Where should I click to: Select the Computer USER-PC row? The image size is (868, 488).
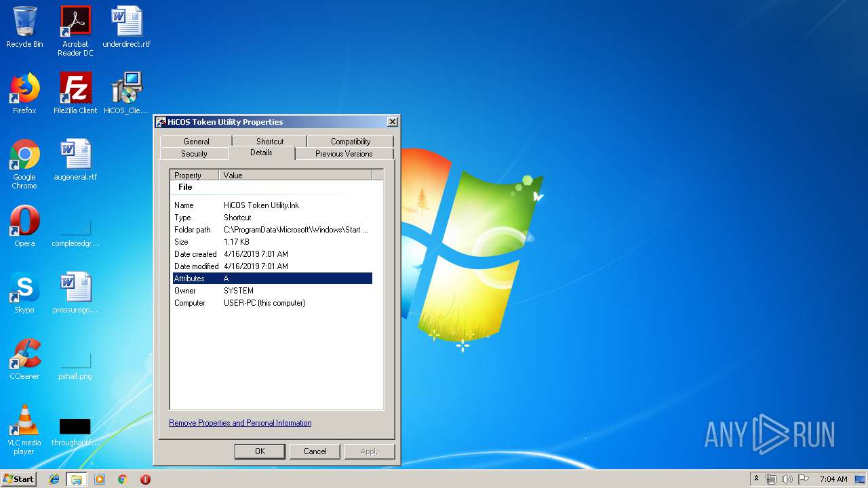coord(272,303)
